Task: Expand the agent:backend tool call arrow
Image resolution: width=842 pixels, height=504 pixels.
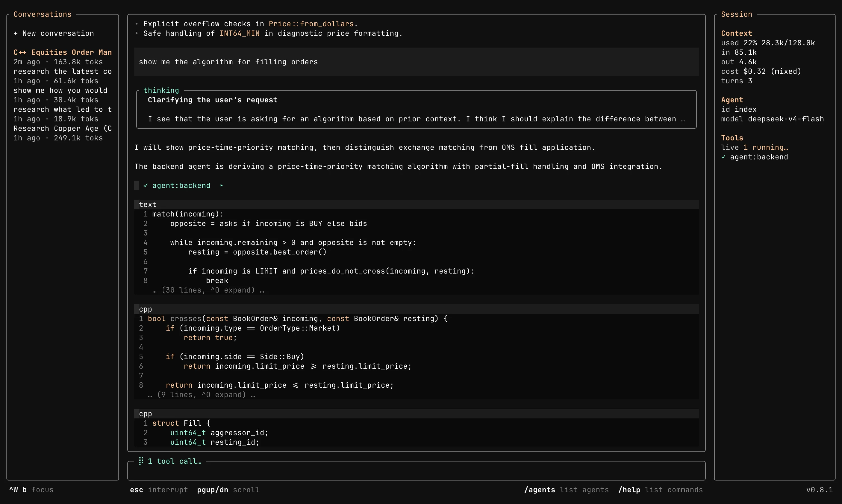Action: click(221, 185)
